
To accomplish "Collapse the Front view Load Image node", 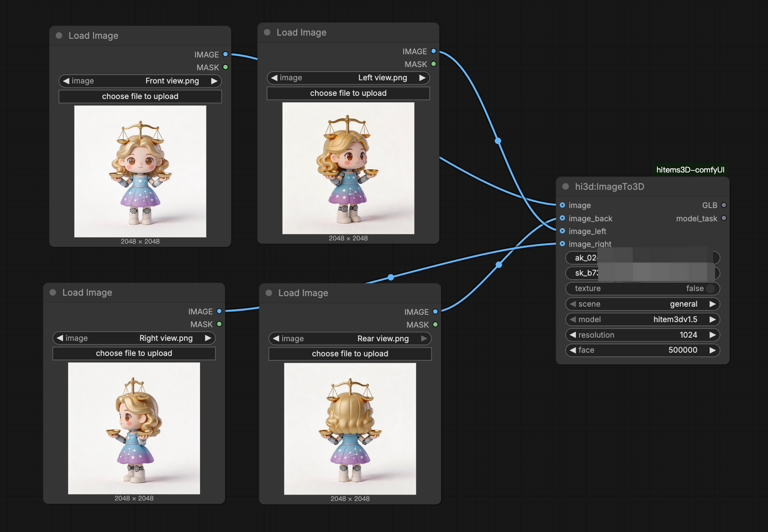I will tap(59, 36).
